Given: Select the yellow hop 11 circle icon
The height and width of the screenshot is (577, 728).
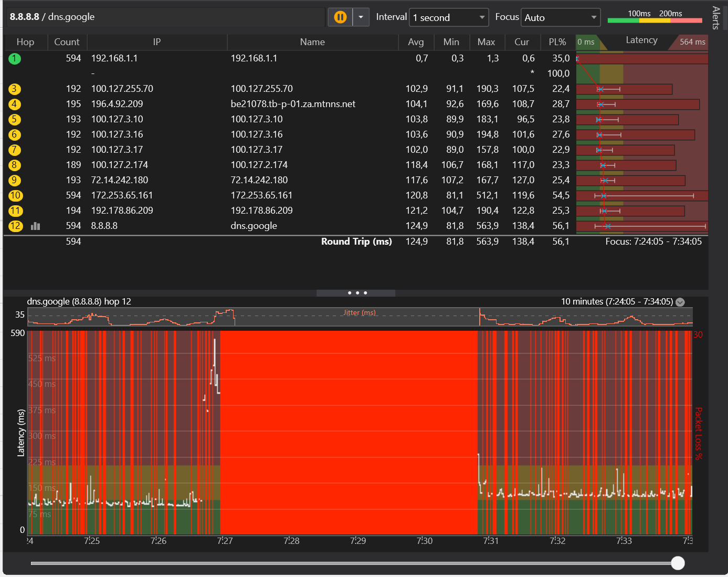Looking at the screenshot, I should pyautogui.click(x=15, y=211).
